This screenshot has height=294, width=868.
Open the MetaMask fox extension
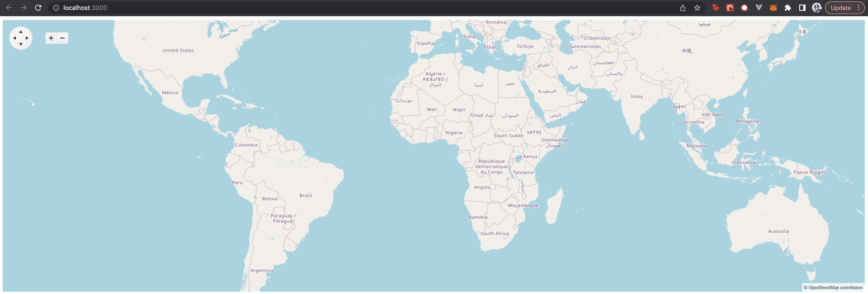[773, 8]
